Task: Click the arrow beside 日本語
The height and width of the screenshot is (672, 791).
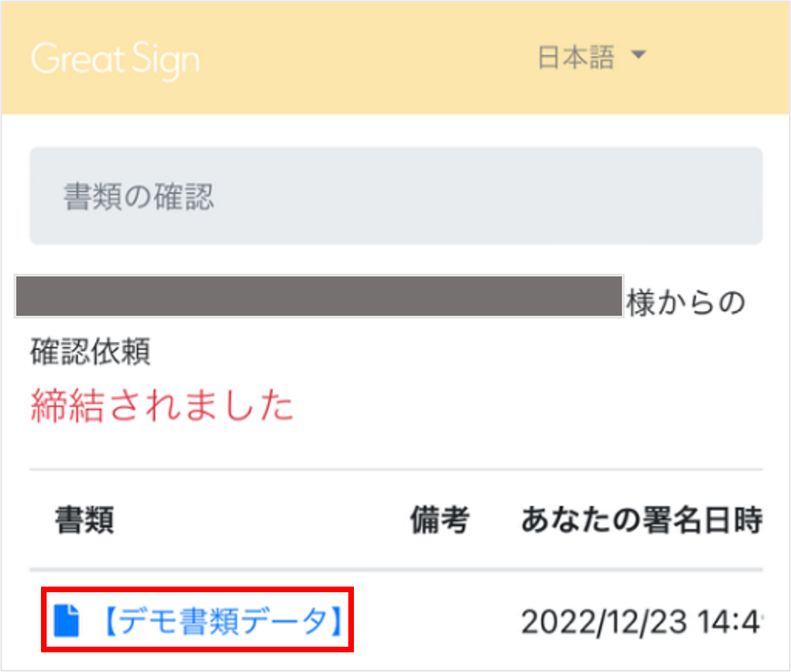Action: coord(640,55)
